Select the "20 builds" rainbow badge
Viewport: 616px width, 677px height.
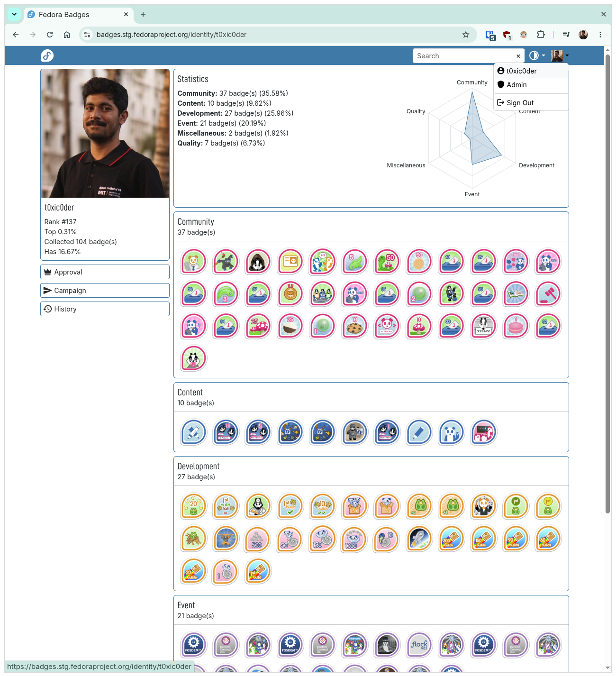pyautogui.click(x=194, y=571)
